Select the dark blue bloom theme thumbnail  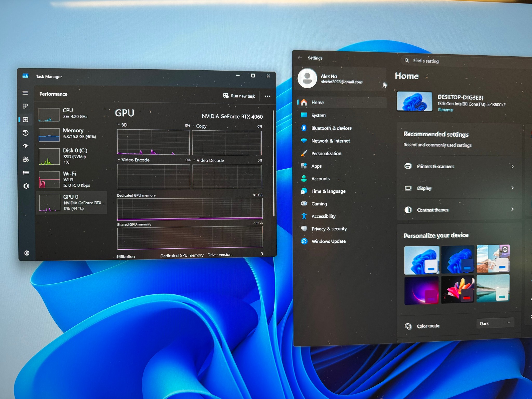(458, 259)
